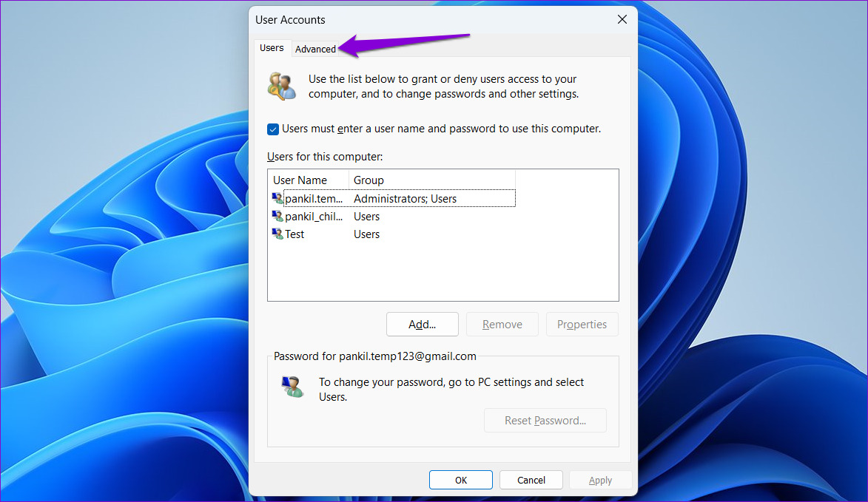
Task: Click Cancel to dismiss dialog
Action: pyautogui.click(x=531, y=480)
